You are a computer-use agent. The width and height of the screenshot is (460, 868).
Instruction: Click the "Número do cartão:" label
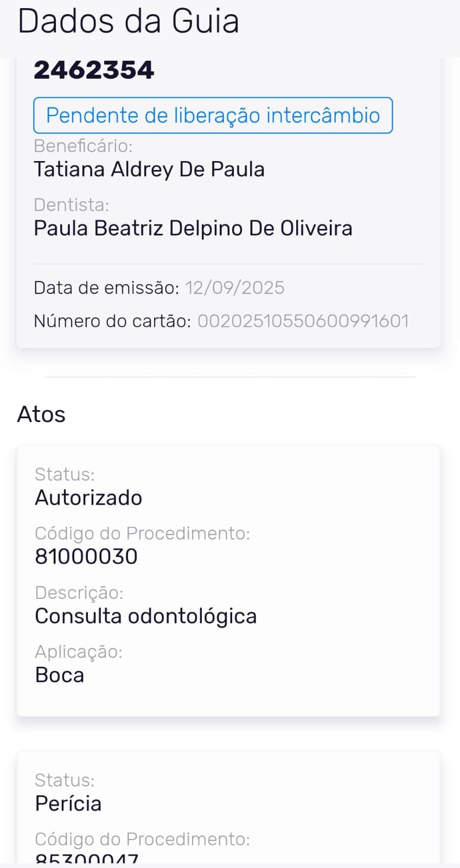pyautogui.click(x=112, y=321)
